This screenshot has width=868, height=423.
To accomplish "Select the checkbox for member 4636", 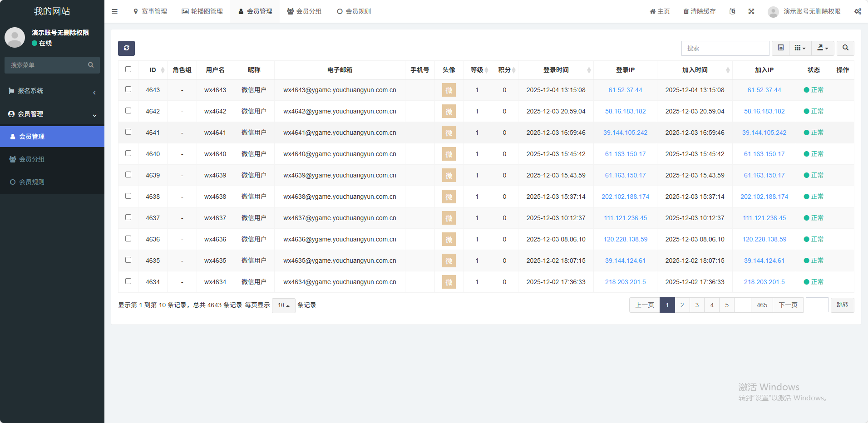I will coord(128,239).
